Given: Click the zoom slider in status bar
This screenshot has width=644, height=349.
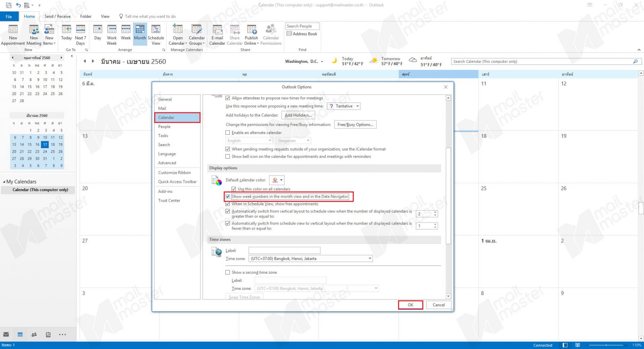Looking at the screenshot, I should [607, 345].
